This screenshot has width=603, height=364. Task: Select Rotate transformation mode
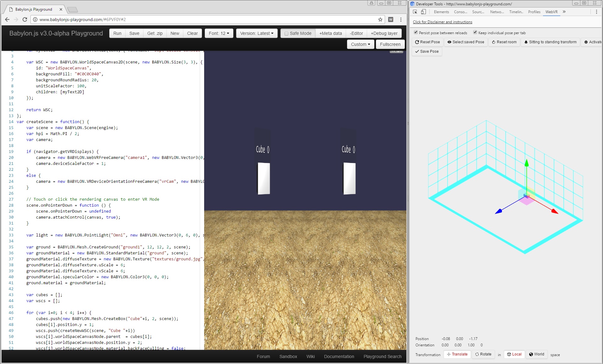tap(483, 354)
